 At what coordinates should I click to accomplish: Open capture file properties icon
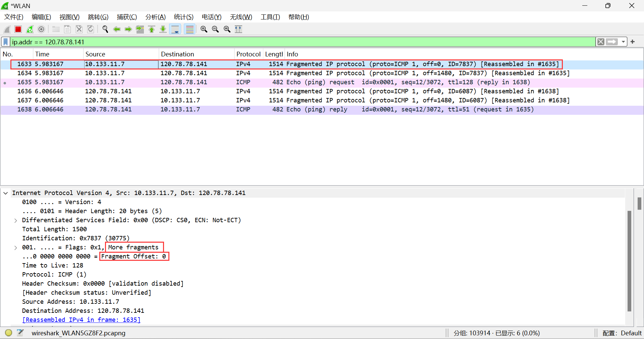[x=20, y=333]
